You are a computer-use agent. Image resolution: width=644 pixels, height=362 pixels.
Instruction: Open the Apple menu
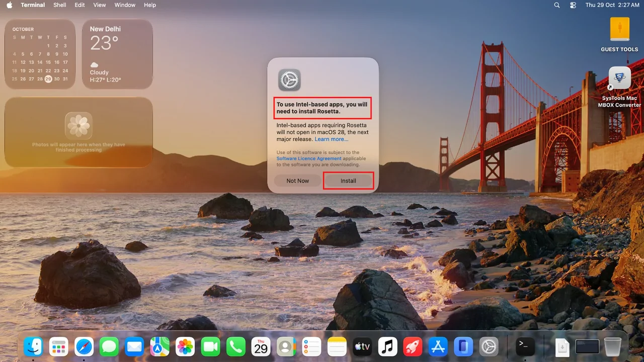tap(9, 5)
